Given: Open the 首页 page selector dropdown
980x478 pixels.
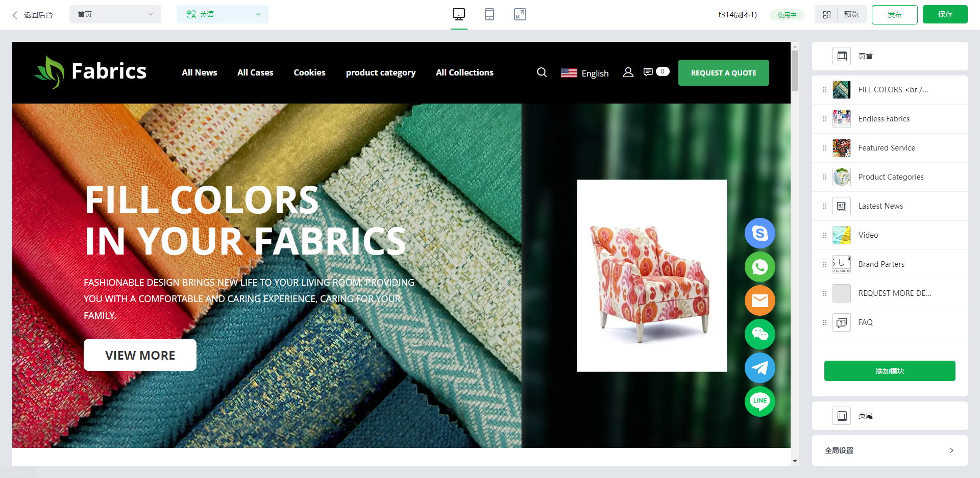Looking at the screenshot, I should [115, 14].
